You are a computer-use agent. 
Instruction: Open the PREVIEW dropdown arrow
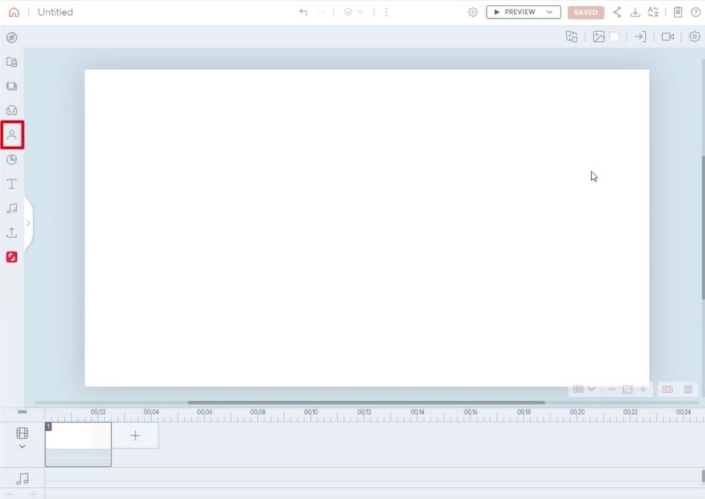[x=548, y=12]
